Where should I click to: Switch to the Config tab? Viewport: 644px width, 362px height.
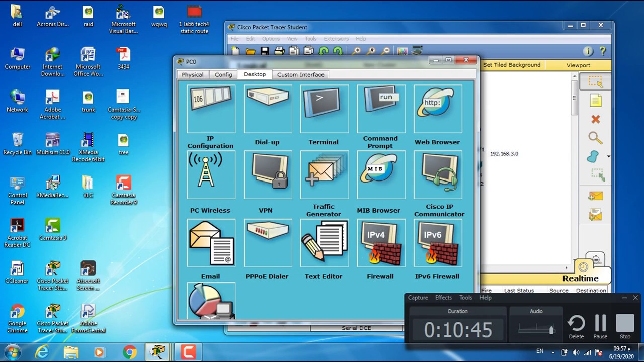pos(223,74)
